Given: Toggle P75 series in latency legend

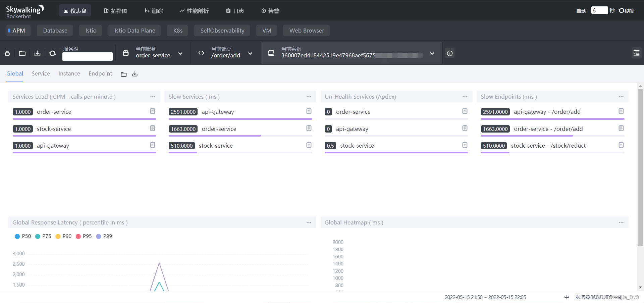Looking at the screenshot, I should pos(43,236).
